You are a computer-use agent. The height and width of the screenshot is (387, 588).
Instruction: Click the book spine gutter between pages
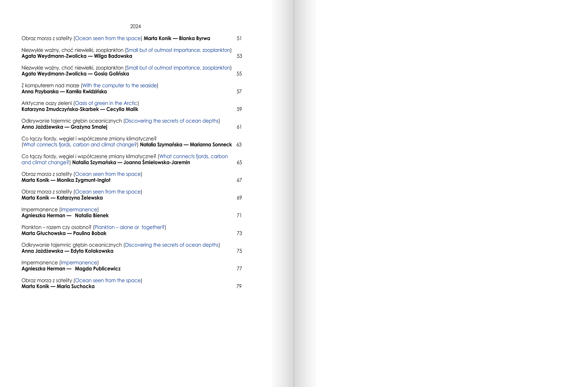coord(294,193)
